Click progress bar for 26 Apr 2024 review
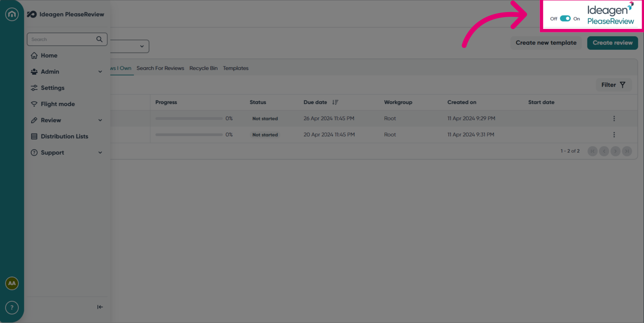Screen dimensions: 644x323 pyautogui.click(x=189, y=118)
